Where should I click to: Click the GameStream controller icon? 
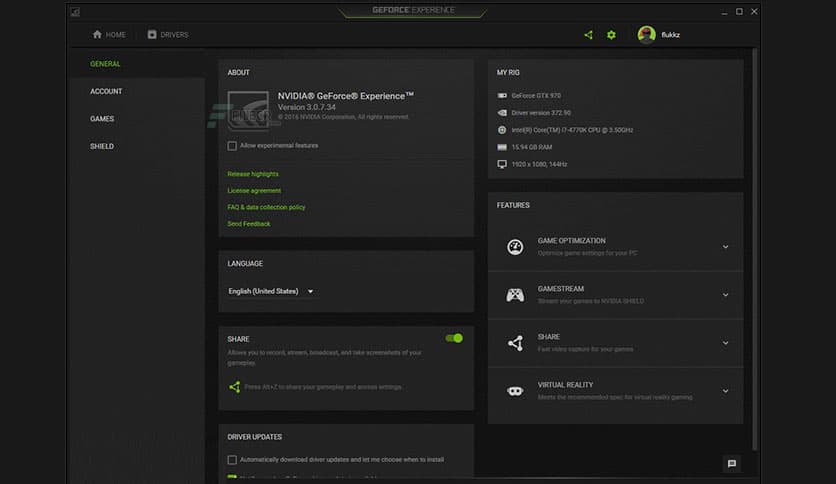(x=515, y=295)
